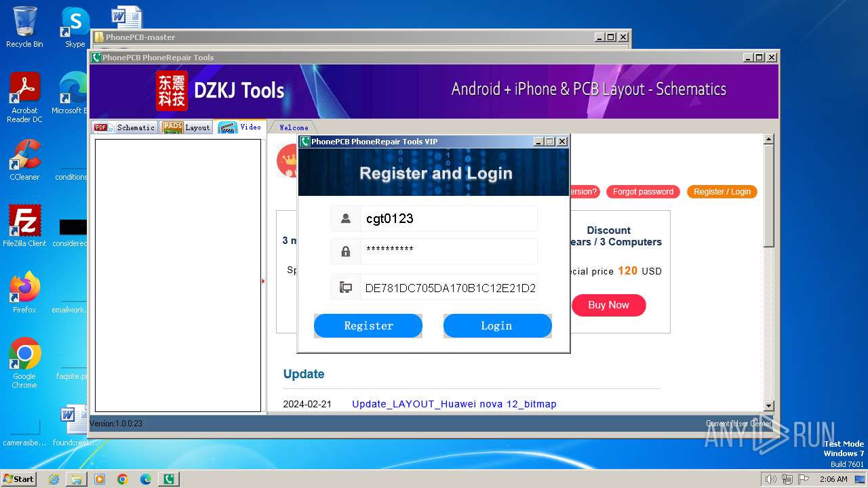Open the CCleaner desktop shortcut
Image resolution: width=868 pixels, height=488 pixels.
click(x=24, y=160)
